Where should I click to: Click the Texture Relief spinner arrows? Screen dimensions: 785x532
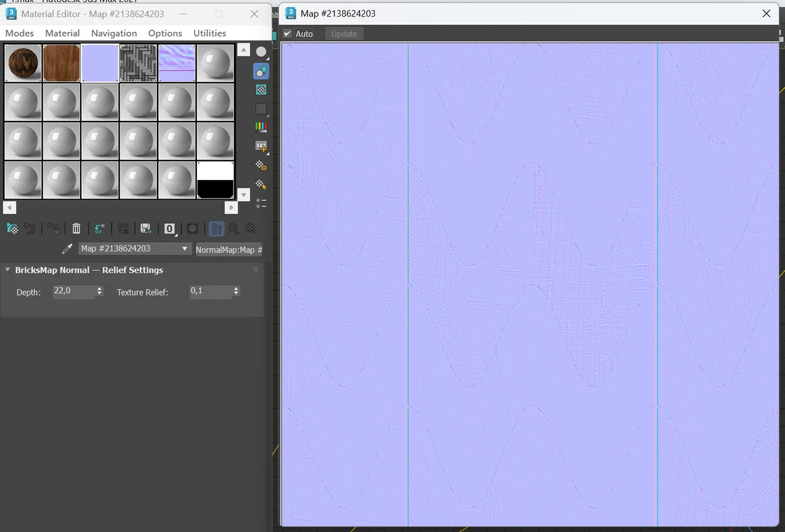[236, 291]
